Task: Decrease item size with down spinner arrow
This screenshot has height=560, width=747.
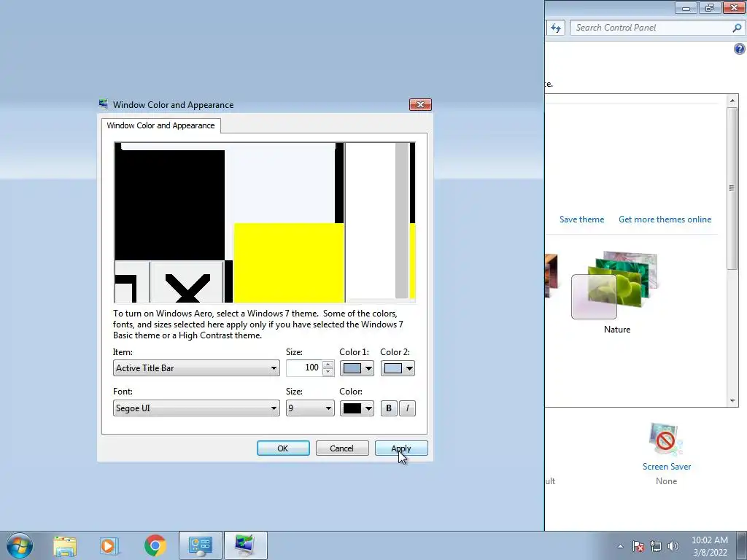Action: [328, 371]
